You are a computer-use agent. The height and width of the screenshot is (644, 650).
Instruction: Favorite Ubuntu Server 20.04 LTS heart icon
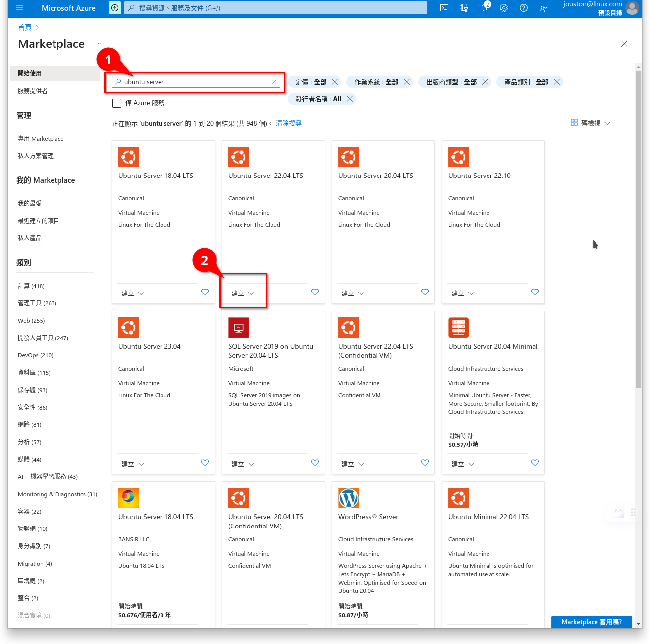coord(425,292)
